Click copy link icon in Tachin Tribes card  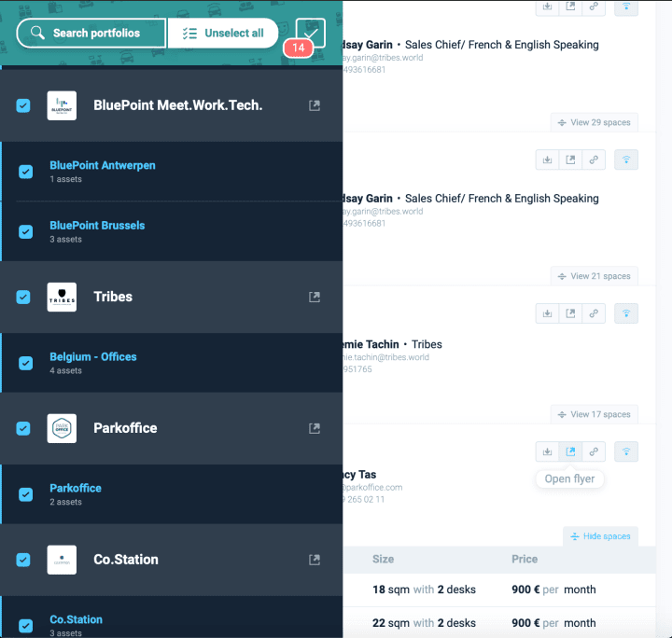click(x=594, y=313)
